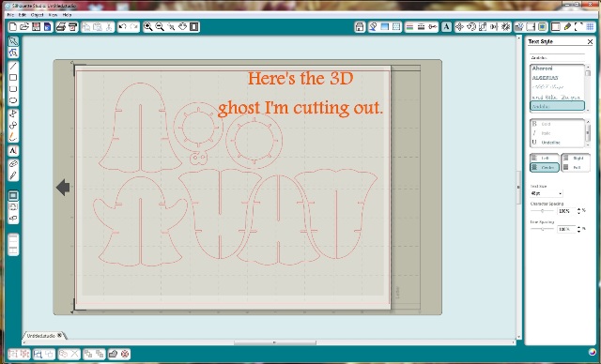Open the File menu
Screen dimensions: 601x364
coord(10,15)
